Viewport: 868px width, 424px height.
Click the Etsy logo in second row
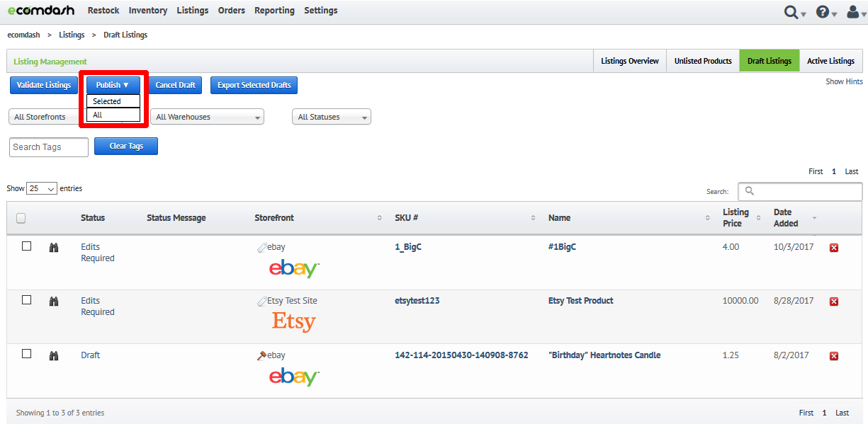[x=293, y=322]
